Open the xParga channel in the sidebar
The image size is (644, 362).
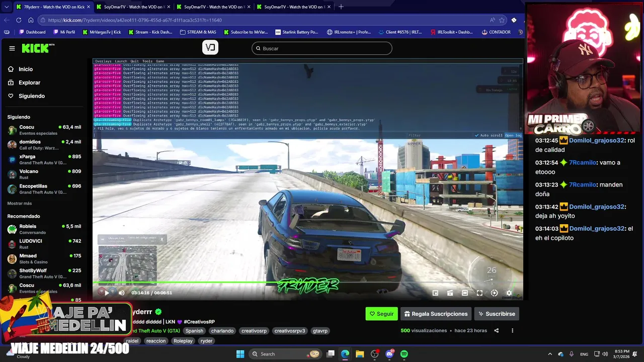(x=44, y=159)
